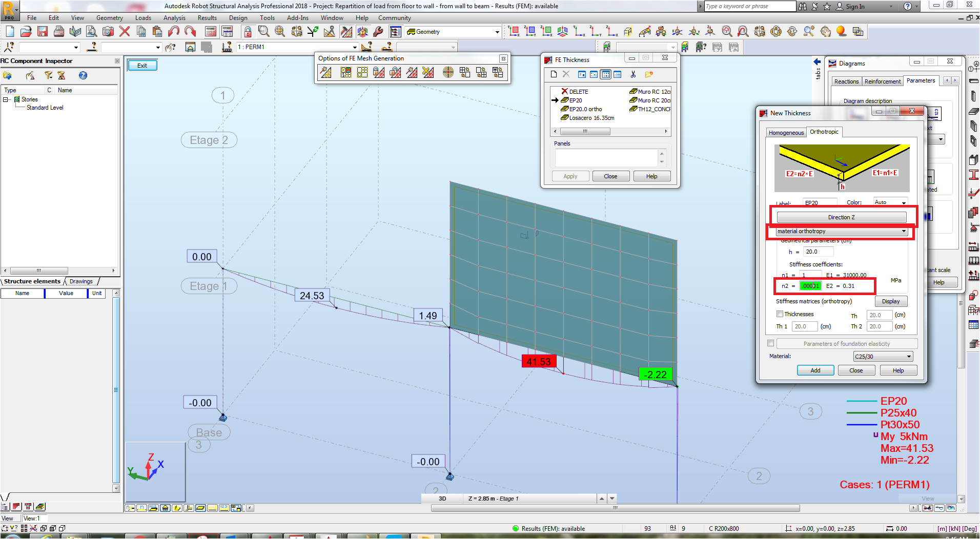Click the delete mesh icon with yellow X

pyautogui.click(x=428, y=72)
